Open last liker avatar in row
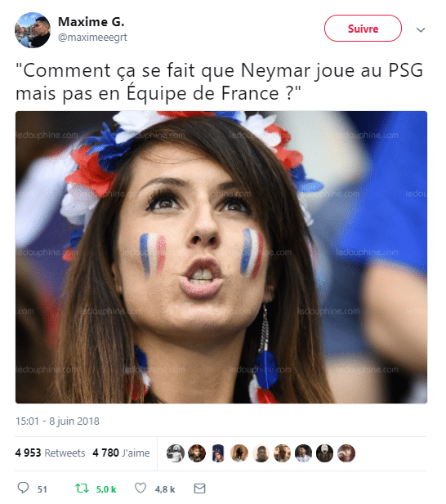The width and height of the screenshot is (446, 504). coord(346,453)
